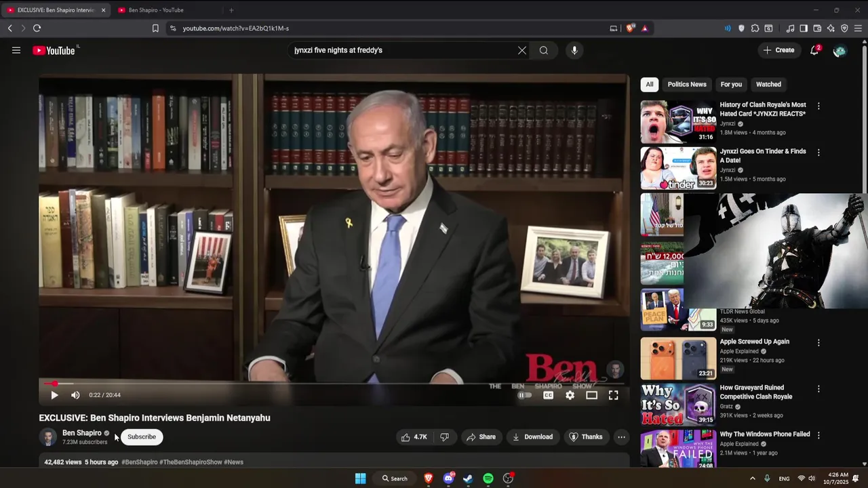Toggle the browser sidebar panel
This screenshot has height=488, width=868.
click(804, 28)
